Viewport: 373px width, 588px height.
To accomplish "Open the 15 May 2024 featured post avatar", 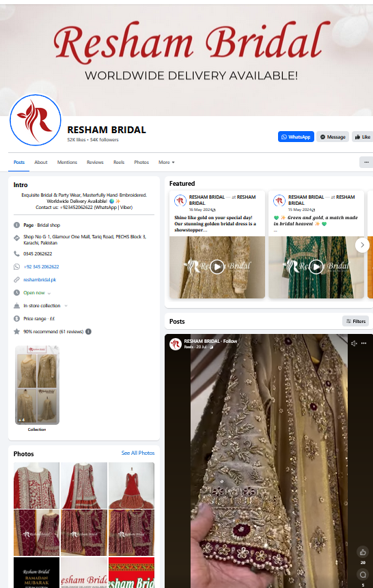I will [279, 201].
